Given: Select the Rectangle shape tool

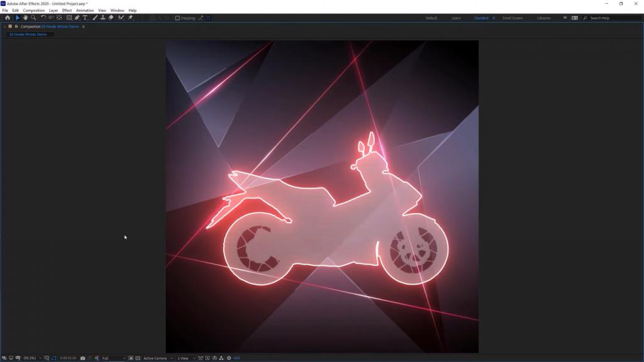Looking at the screenshot, I should (x=69, y=18).
